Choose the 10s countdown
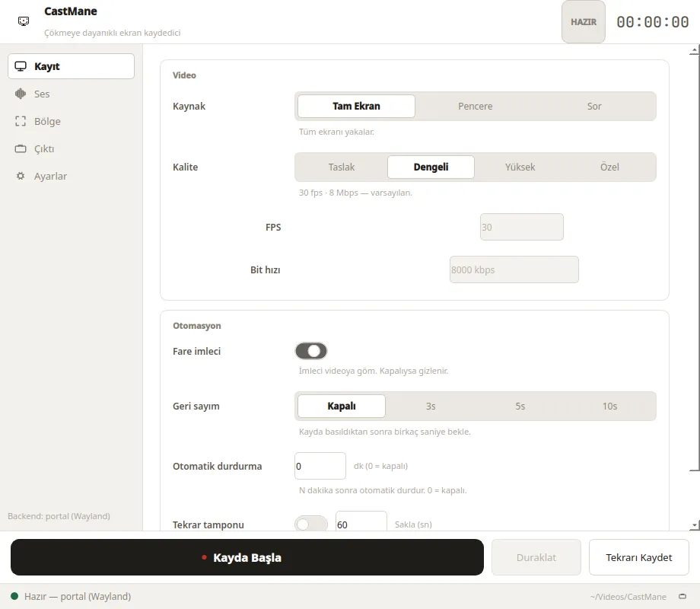This screenshot has height=609, width=700. (x=609, y=407)
